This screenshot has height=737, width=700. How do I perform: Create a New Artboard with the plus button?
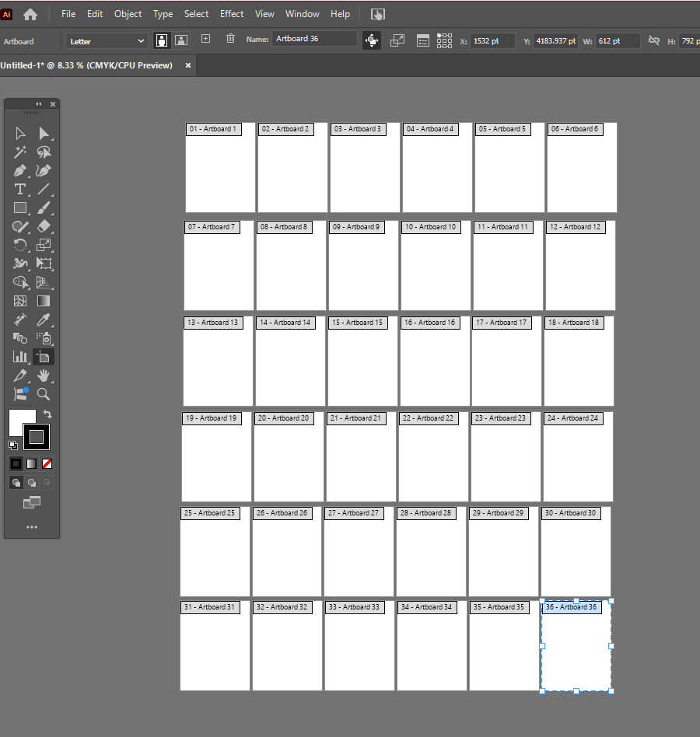pos(205,40)
